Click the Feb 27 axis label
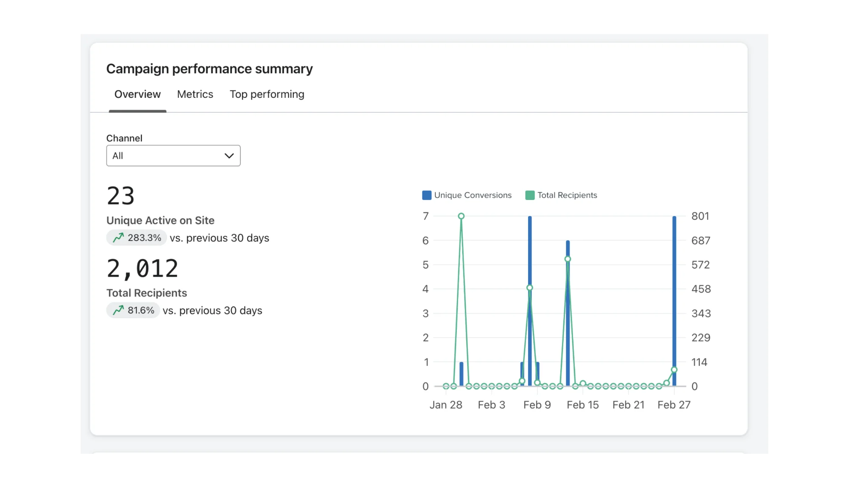868x488 pixels. tap(674, 405)
